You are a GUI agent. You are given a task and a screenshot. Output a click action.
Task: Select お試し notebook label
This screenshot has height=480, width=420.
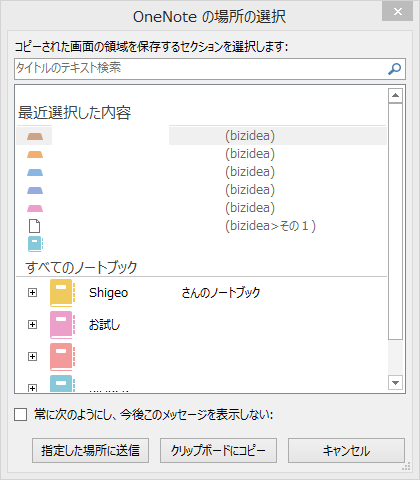click(x=104, y=325)
